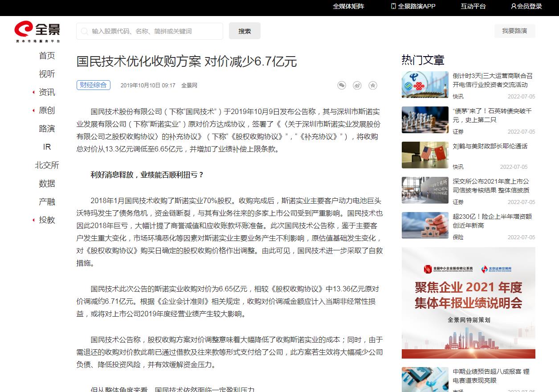Share article via WeChat icon
This screenshot has width=559, height=392.
pos(342,85)
